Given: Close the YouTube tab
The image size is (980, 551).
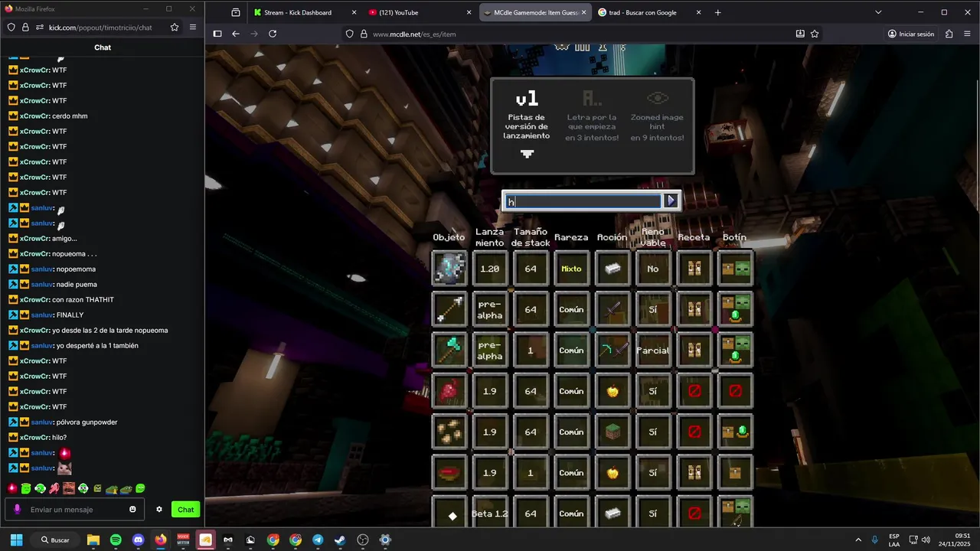Looking at the screenshot, I should 469,12.
